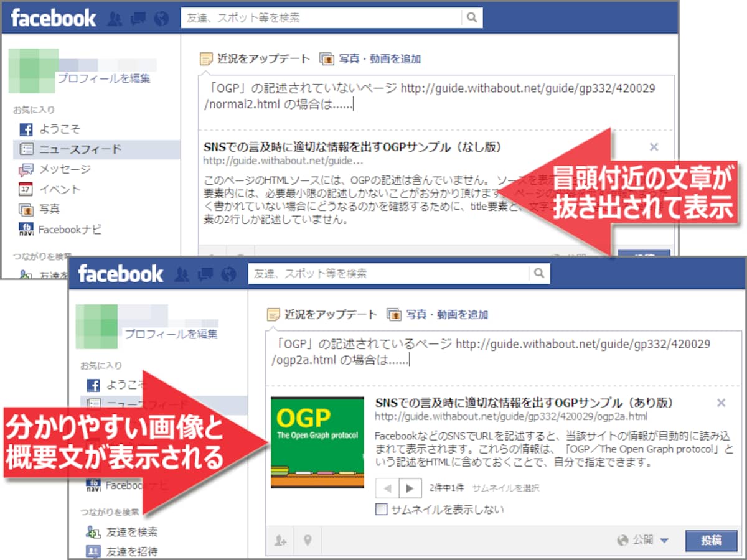Click the facebook logo in front window
The width and height of the screenshot is (747, 560).
pyautogui.click(x=121, y=274)
